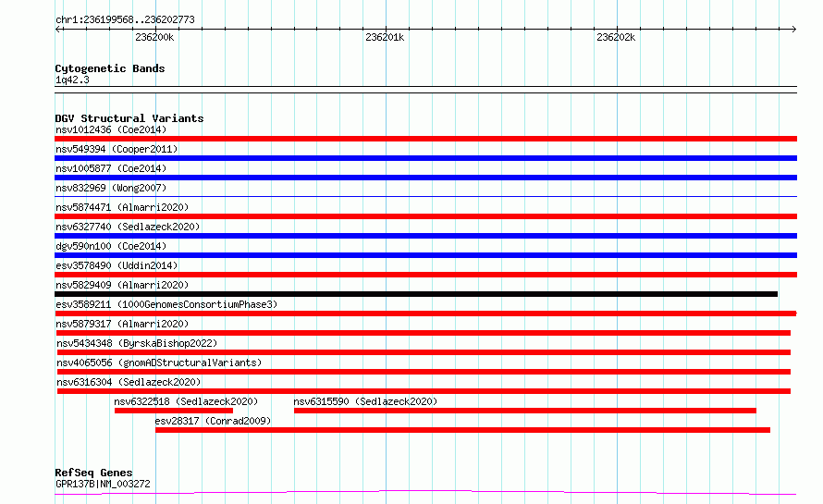Open nsv6316304 (Sedlazeck2020) variant label
The width and height of the screenshot is (823, 504).
click(129, 382)
